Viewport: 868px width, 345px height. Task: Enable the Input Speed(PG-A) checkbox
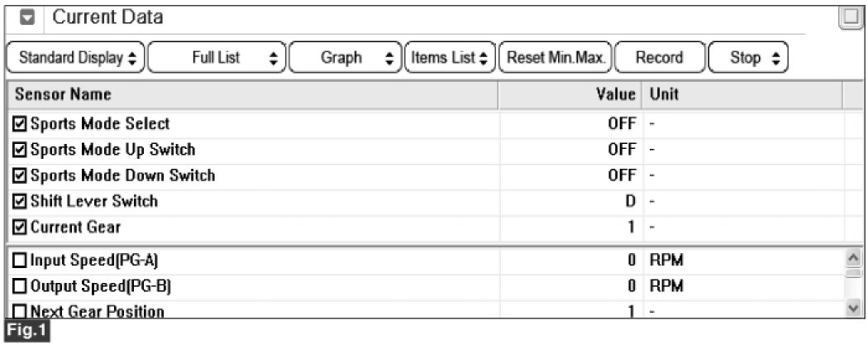point(21,261)
